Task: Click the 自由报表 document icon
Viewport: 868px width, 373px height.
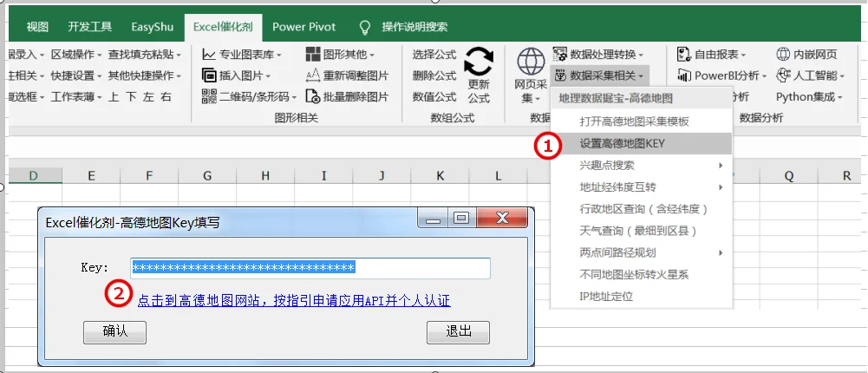Action: coord(684,55)
